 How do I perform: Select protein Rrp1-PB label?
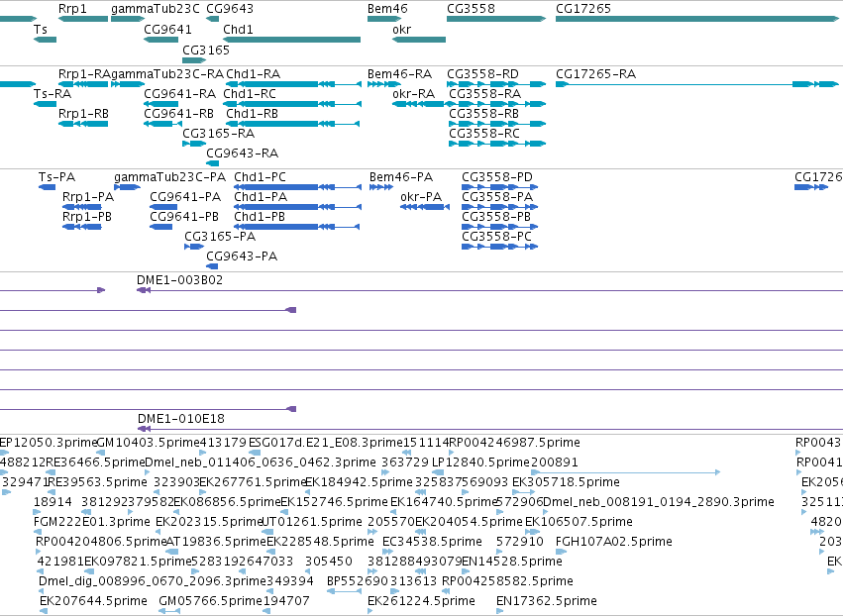[x=87, y=217]
